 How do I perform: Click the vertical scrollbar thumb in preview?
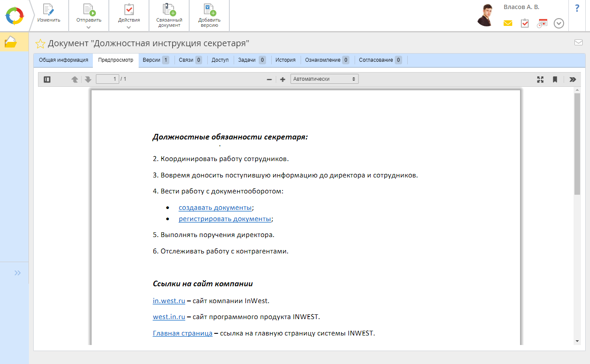577,143
